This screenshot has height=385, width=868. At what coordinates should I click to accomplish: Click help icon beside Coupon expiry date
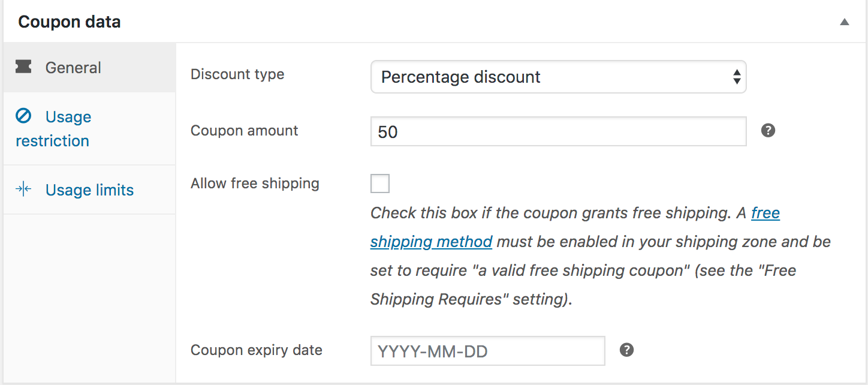626,350
